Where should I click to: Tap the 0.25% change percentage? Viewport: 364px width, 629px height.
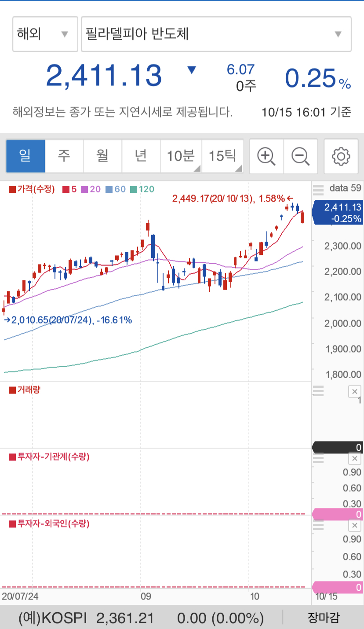(318, 78)
